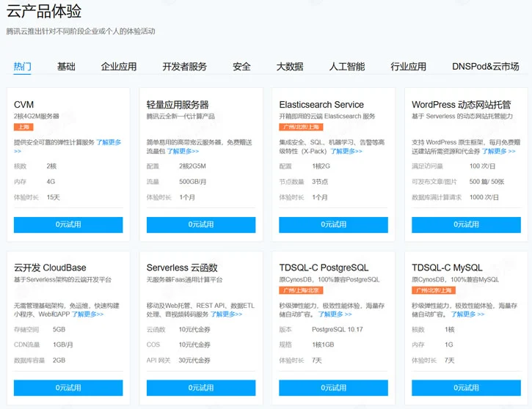532x409 pixels.
Task: Start 0元试用 for 轻量应用服务器
Action: (200, 224)
